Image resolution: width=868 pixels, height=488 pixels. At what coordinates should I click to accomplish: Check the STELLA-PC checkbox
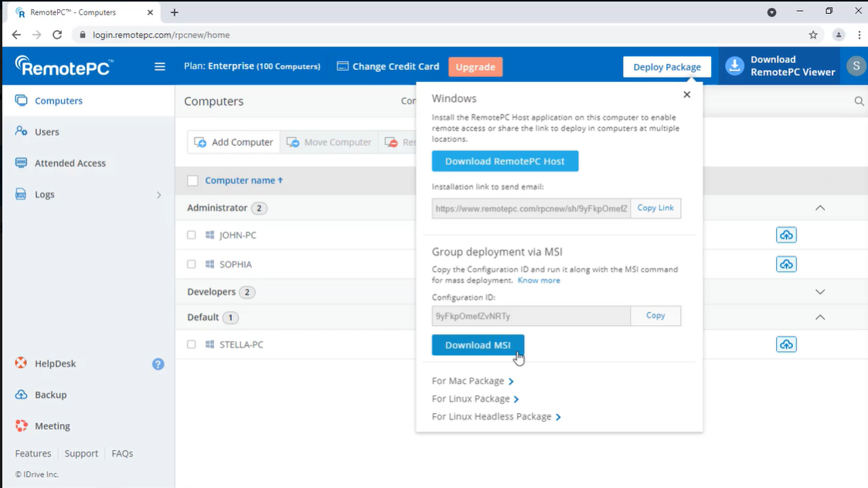(x=192, y=344)
